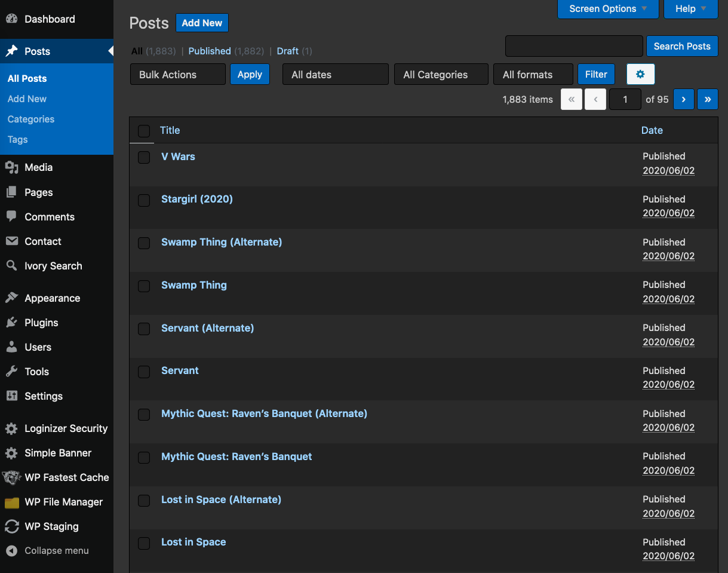Click the Search Posts button
Viewport: 728px width, 573px height.
tap(682, 46)
